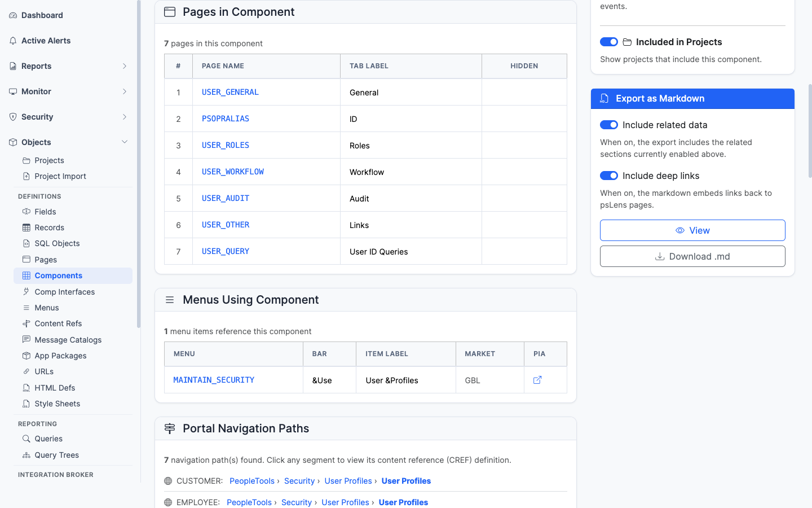812x508 pixels.
Task: Click the Fields icon in Definitions
Action: click(x=27, y=212)
